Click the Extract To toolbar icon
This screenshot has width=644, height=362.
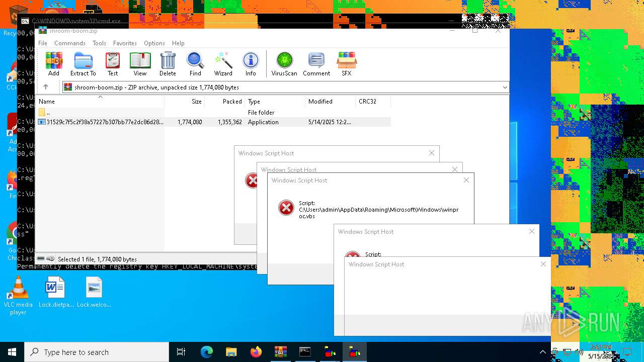click(x=83, y=64)
